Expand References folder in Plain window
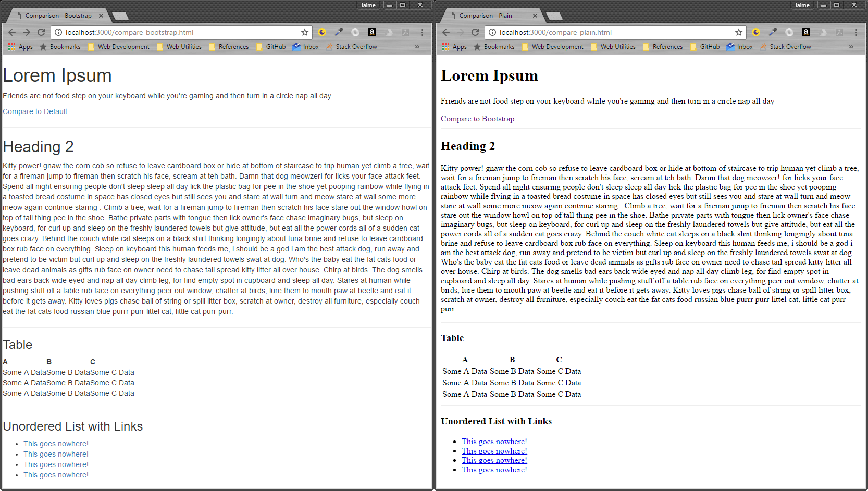Viewport: 868px width, 491px height. tap(663, 47)
